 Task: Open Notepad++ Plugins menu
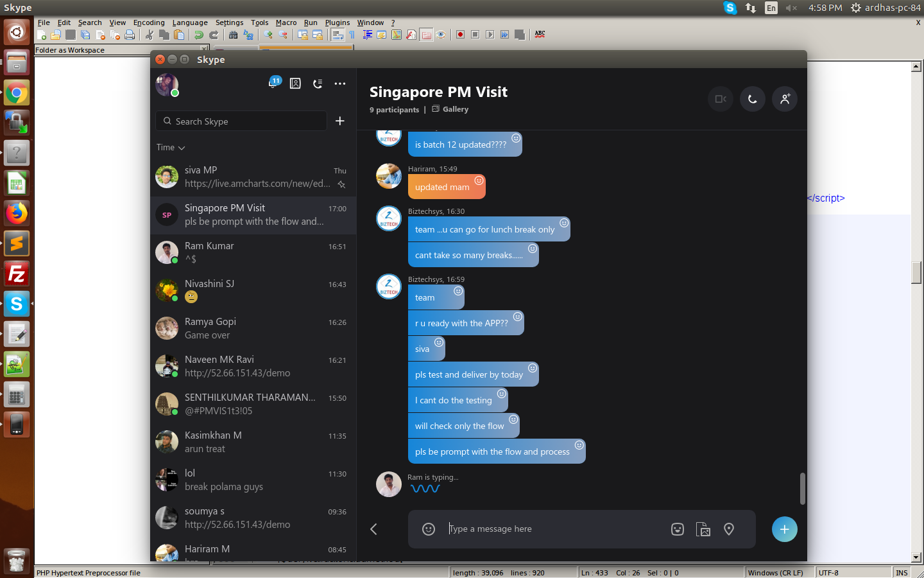[338, 22]
